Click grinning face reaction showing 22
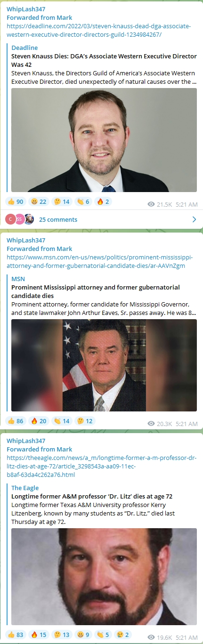 point(39,202)
